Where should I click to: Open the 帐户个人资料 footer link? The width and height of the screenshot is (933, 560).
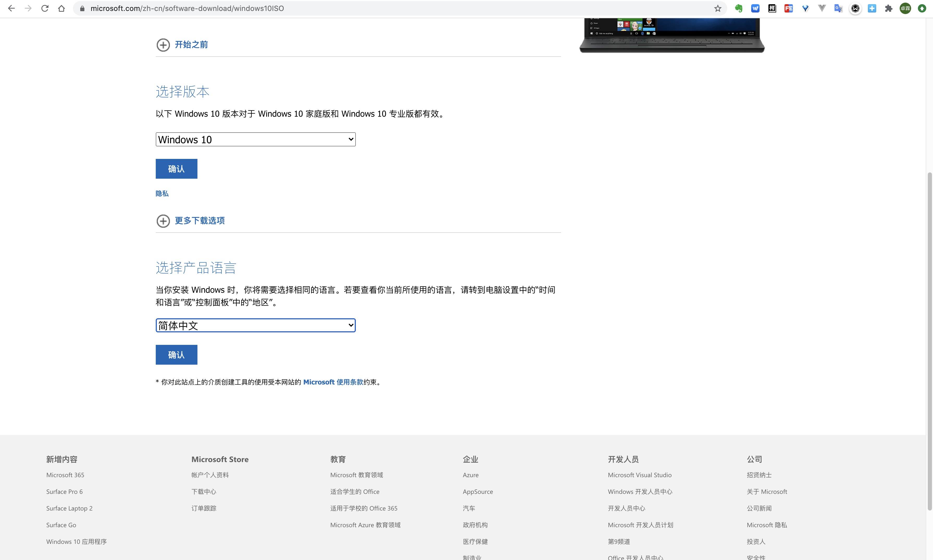pos(210,475)
